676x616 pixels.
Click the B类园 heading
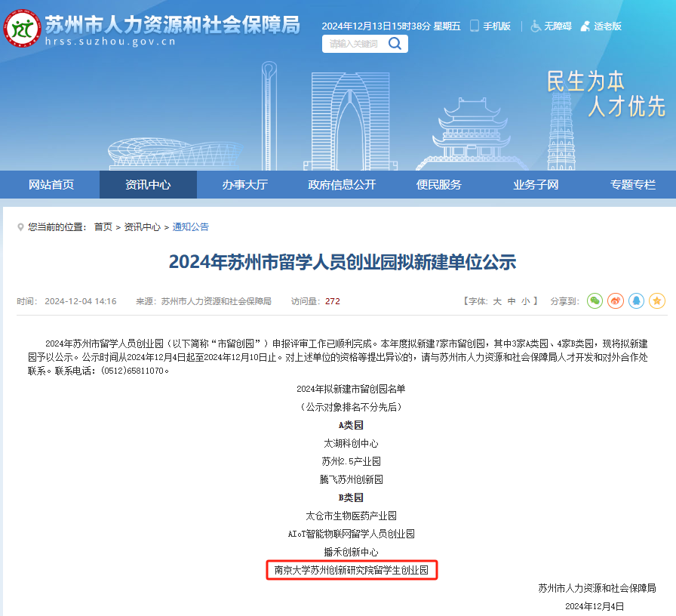click(351, 497)
